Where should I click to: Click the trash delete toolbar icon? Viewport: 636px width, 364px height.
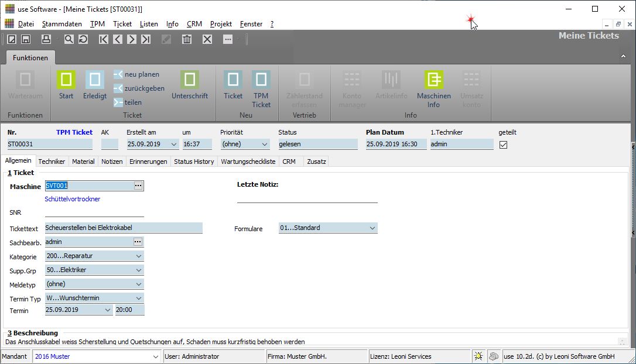[x=187, y=39]
